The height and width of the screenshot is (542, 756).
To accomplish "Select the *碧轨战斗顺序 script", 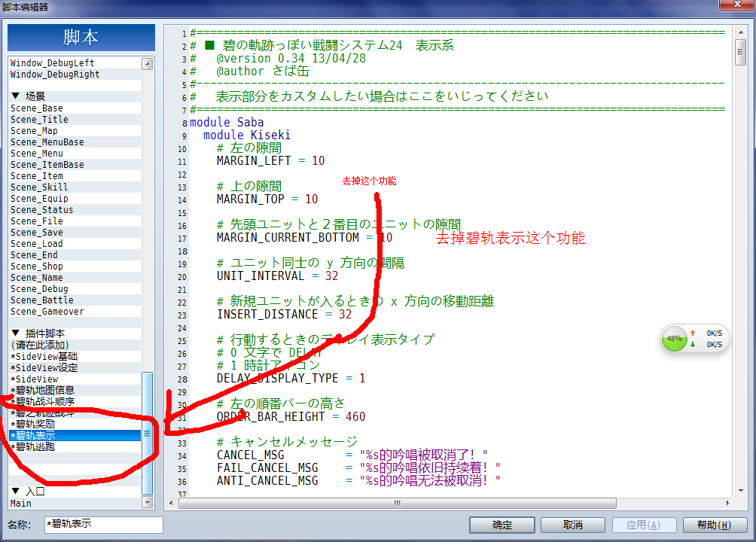I will pos(75,402).
